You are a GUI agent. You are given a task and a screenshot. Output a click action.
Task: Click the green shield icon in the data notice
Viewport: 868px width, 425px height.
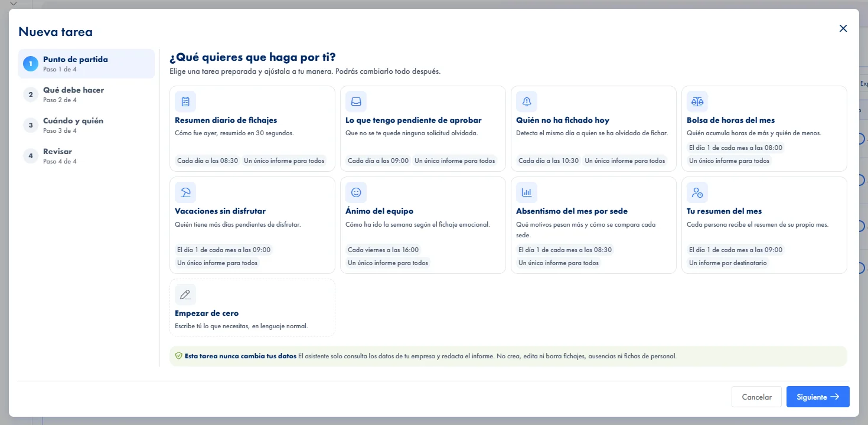178,356
